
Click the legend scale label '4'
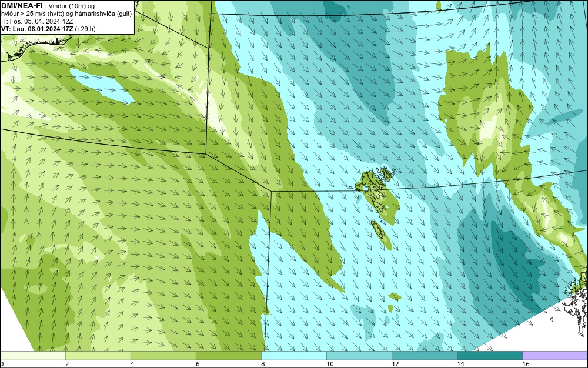132,364
